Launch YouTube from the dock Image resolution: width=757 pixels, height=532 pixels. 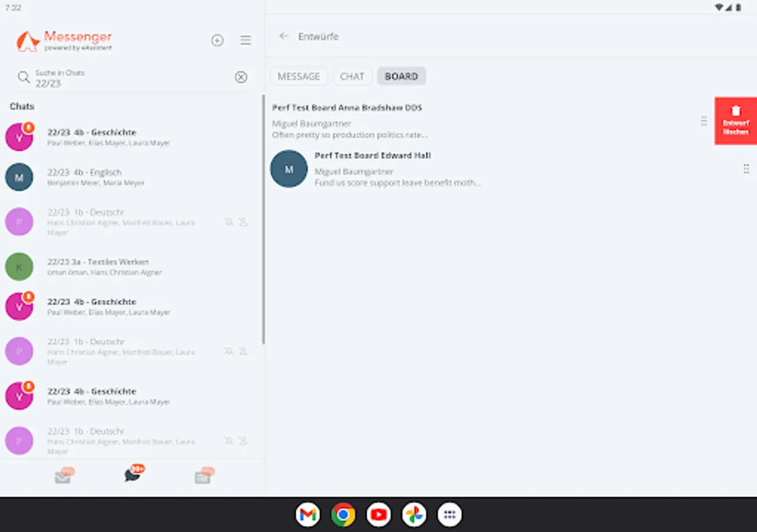(378, 514)
